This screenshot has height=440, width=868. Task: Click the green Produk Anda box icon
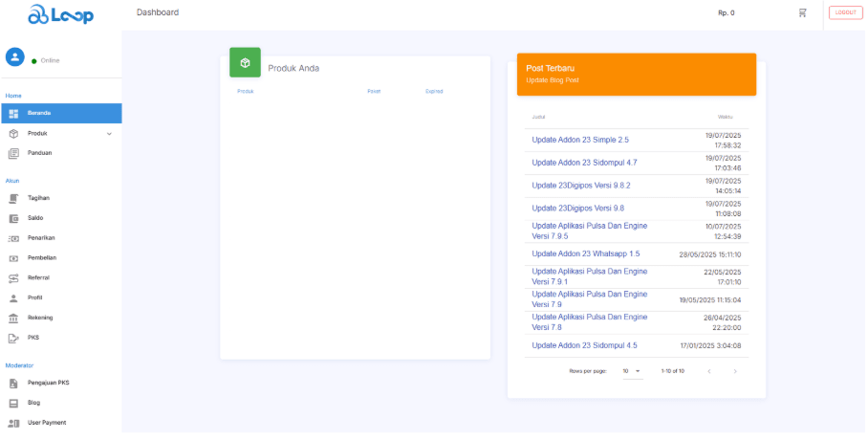click(x=245, y=63)
